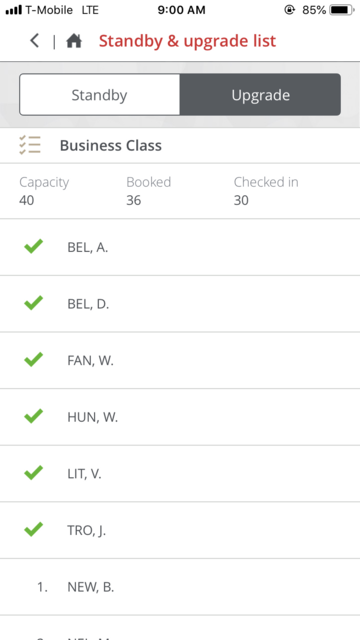Switch to the Standby tab

(100, 95)
